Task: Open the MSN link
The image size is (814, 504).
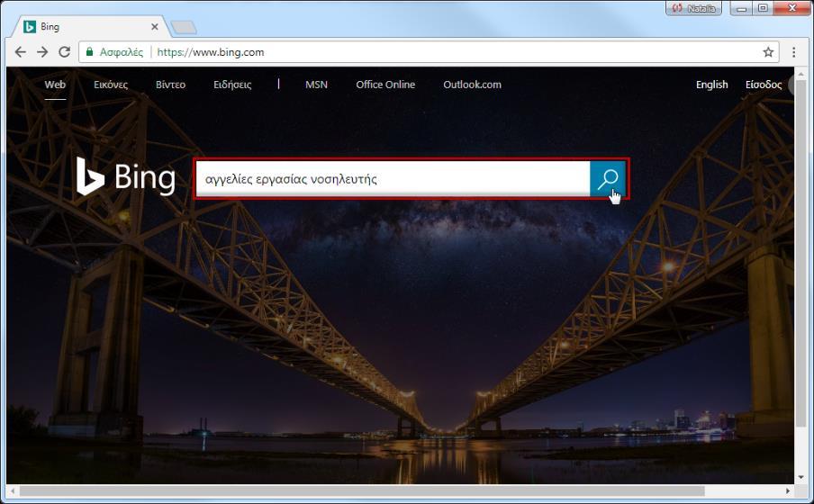Action: point(316,85)
